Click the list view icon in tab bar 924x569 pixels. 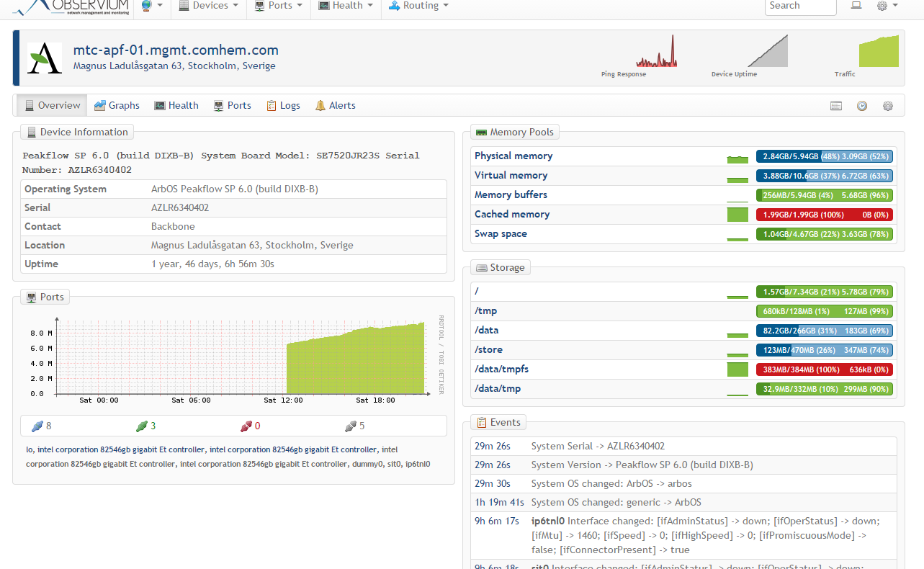(836, 106)
